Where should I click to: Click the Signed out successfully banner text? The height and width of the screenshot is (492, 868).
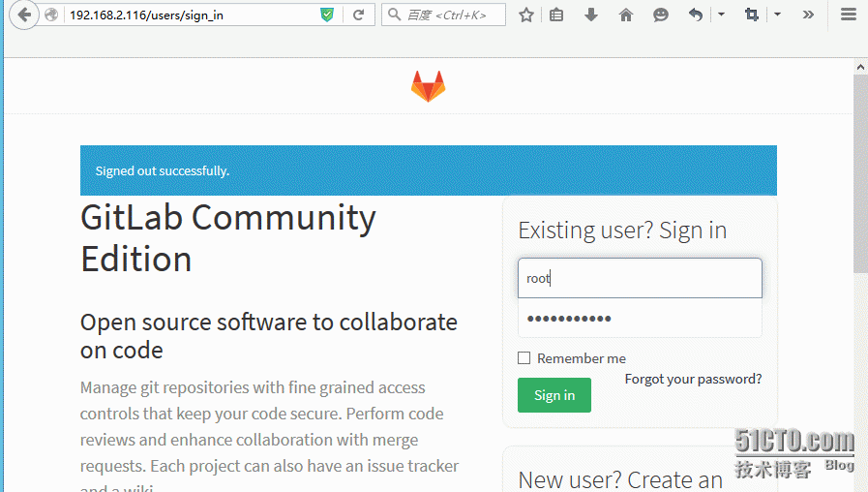tap(163, 170)
